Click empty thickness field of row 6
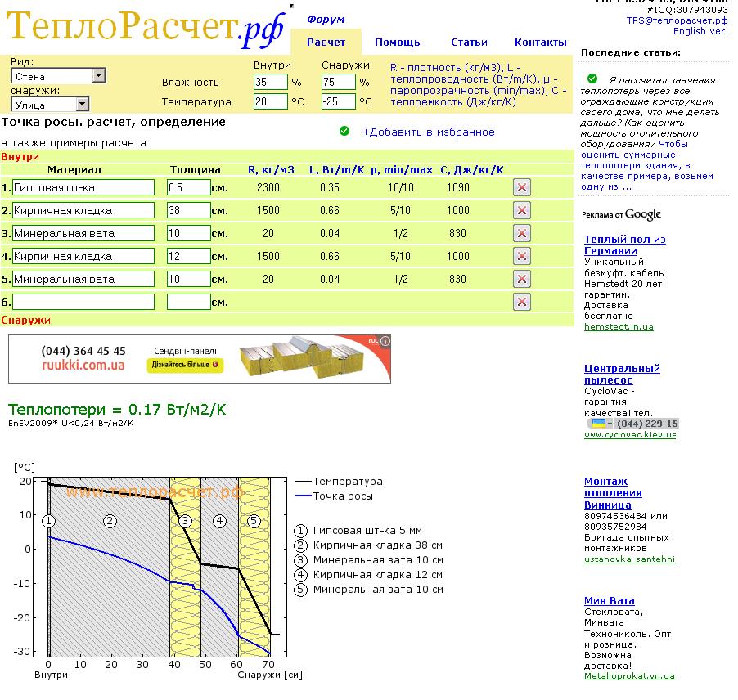The width and height of the screenshot is (738, 700). [189, 302]
